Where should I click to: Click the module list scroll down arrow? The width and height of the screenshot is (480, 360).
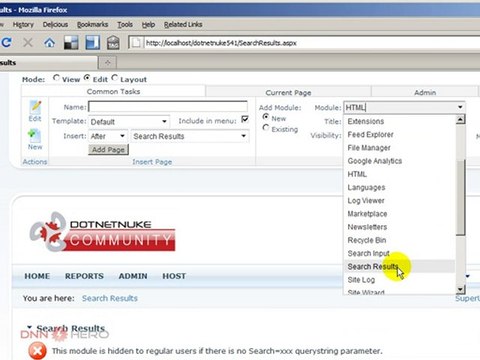460,289
